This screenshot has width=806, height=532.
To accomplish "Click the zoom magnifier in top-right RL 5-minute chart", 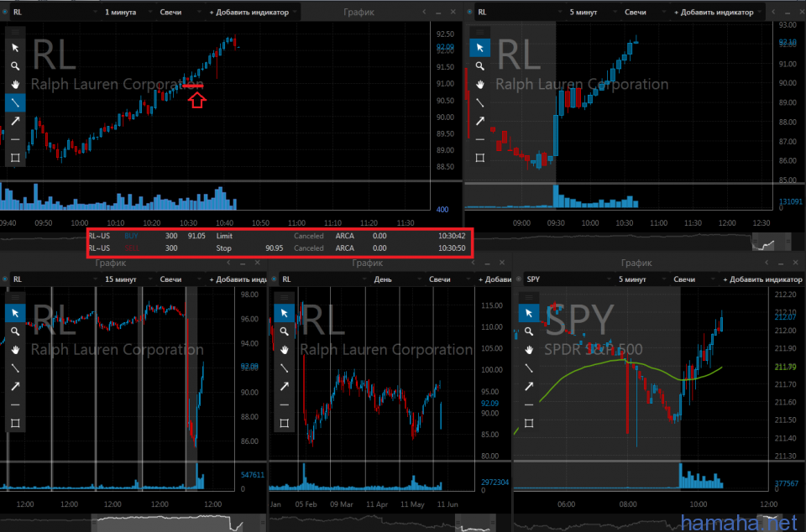I will [x=479, y=66].
